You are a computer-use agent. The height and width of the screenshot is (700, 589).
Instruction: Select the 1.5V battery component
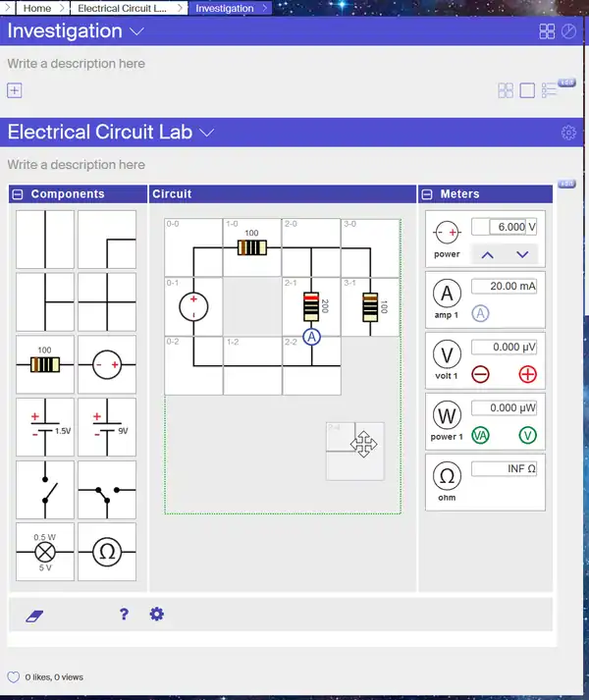(x=45, y=427)
